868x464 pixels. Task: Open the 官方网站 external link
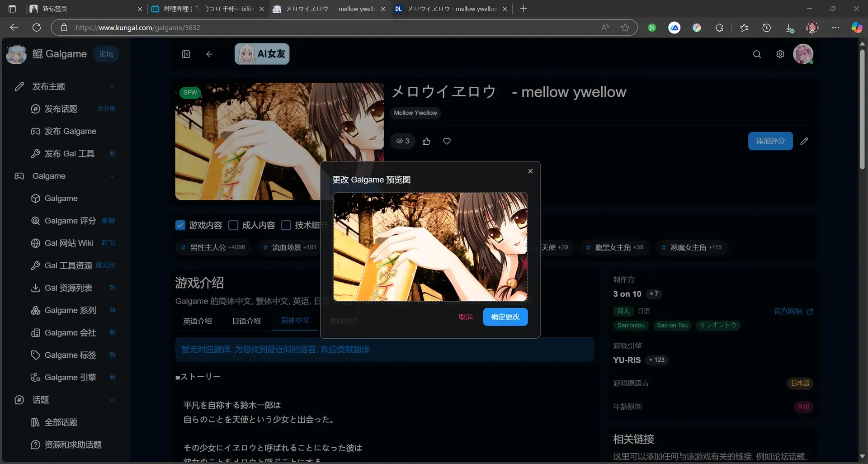point(793,311)
